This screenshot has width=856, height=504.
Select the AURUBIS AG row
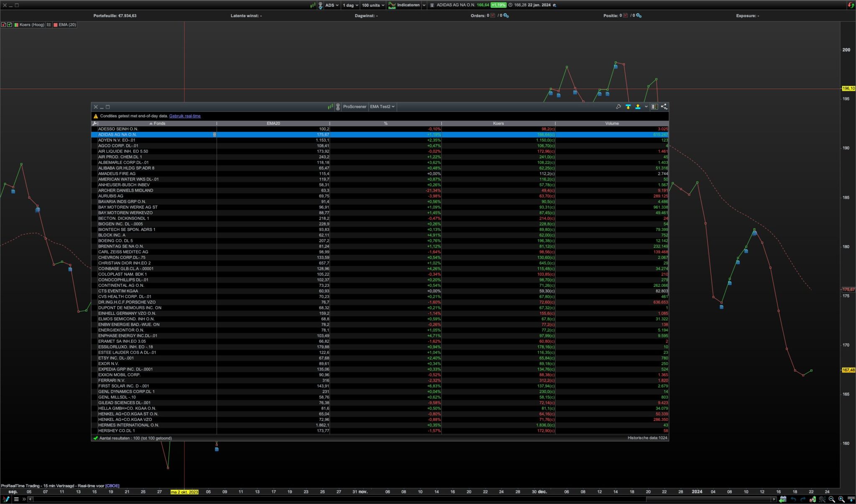coord(111,196)
